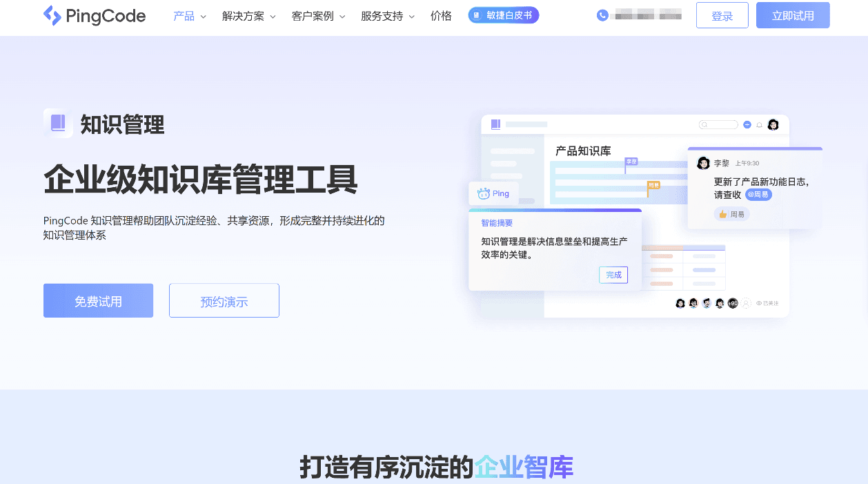868x484 pixels.
Task: Click 李黎's avatar in the notification
Action: (703, 163)
